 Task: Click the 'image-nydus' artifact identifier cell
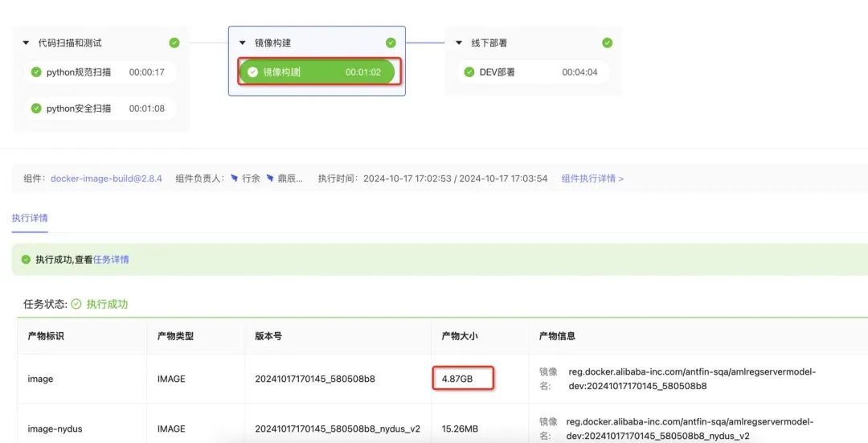[x=55, y=429]
